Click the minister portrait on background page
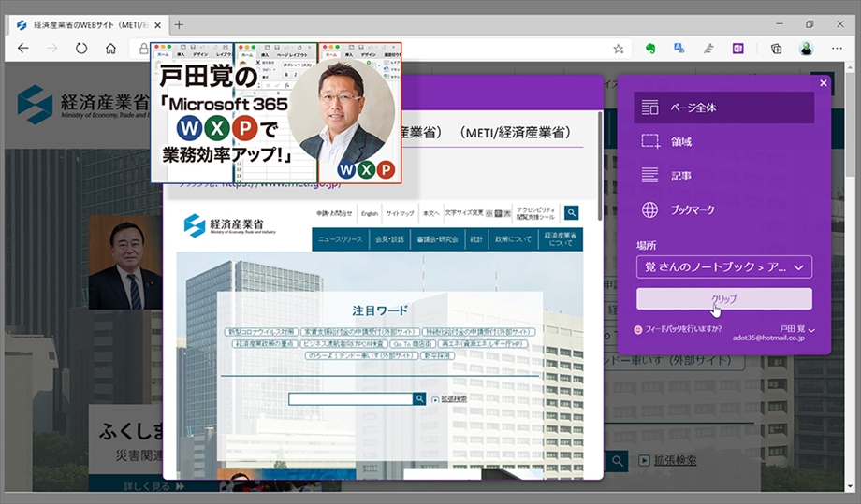Image resolution: width=861 pixels, height=504 pixels. (124, 262)
